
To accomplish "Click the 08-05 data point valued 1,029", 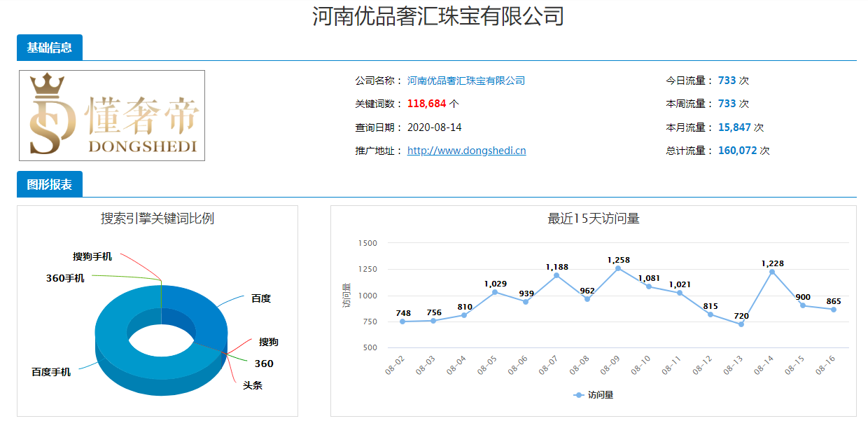I will pyautogui.click(x=495, y=292).
